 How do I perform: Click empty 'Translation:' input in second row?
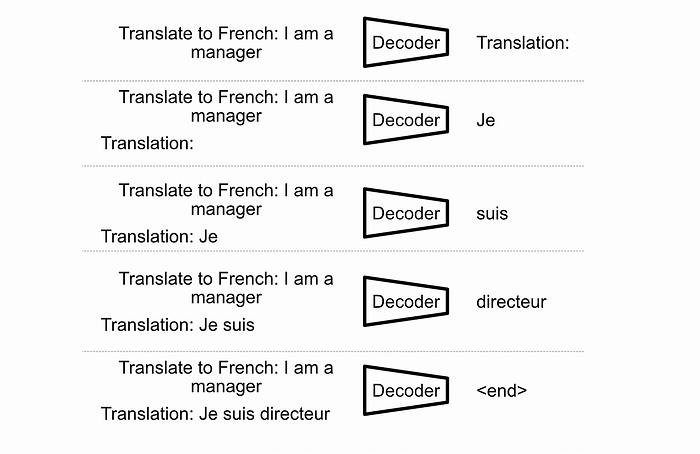point(147,144)
